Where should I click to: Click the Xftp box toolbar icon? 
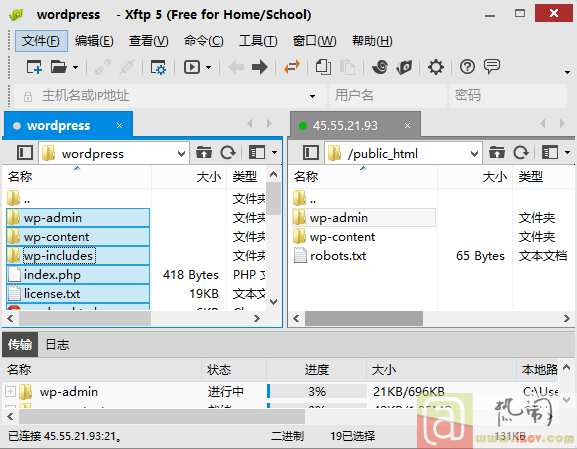(404, 67)
